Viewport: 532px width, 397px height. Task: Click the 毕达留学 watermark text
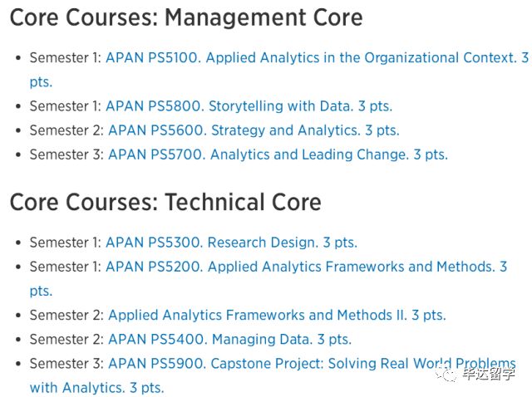[489, 375]
